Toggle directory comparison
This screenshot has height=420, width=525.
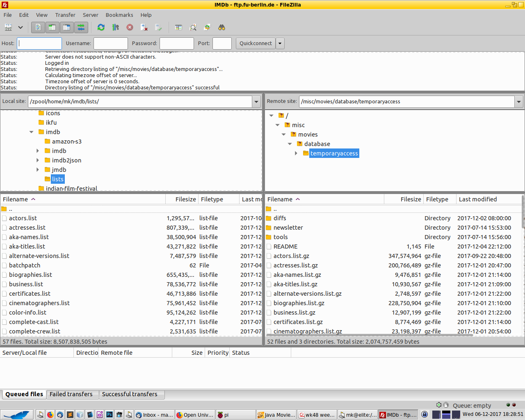tap(193, 27)
